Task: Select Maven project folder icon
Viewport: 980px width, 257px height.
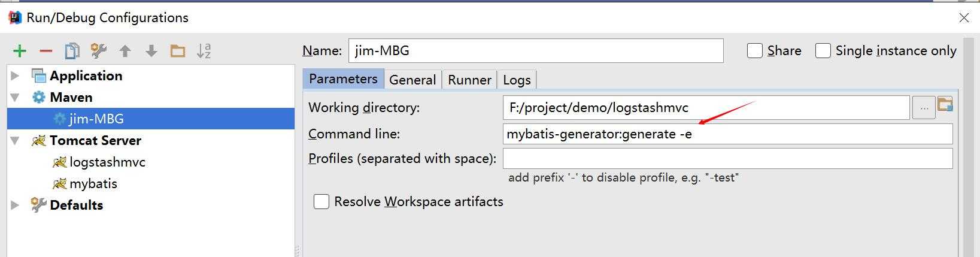Action: coord(945,105)
